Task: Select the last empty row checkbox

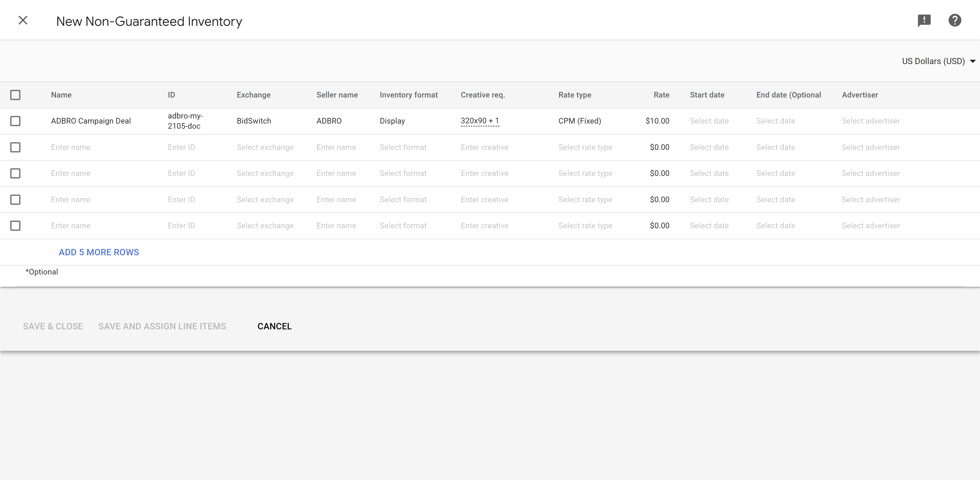Action: [15, 225]
